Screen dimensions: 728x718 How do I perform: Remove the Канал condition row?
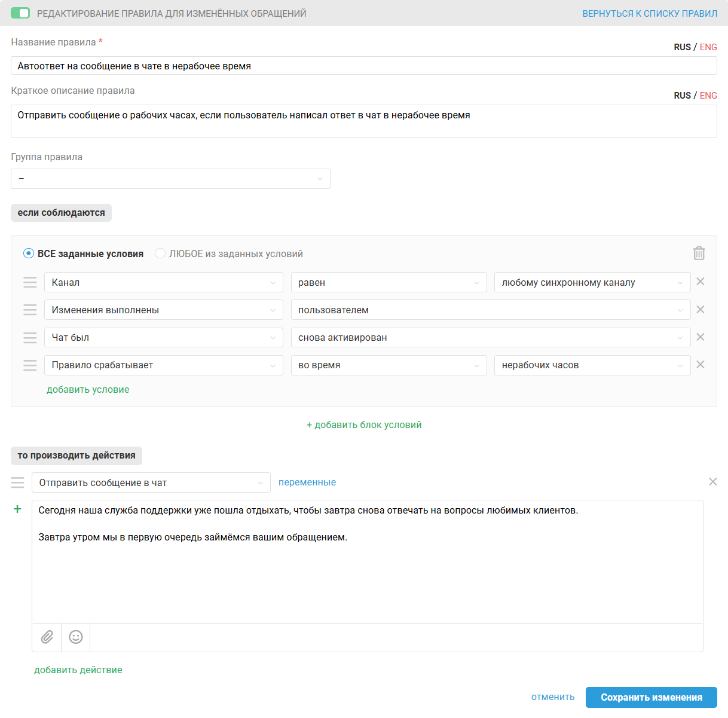(701, 282)
